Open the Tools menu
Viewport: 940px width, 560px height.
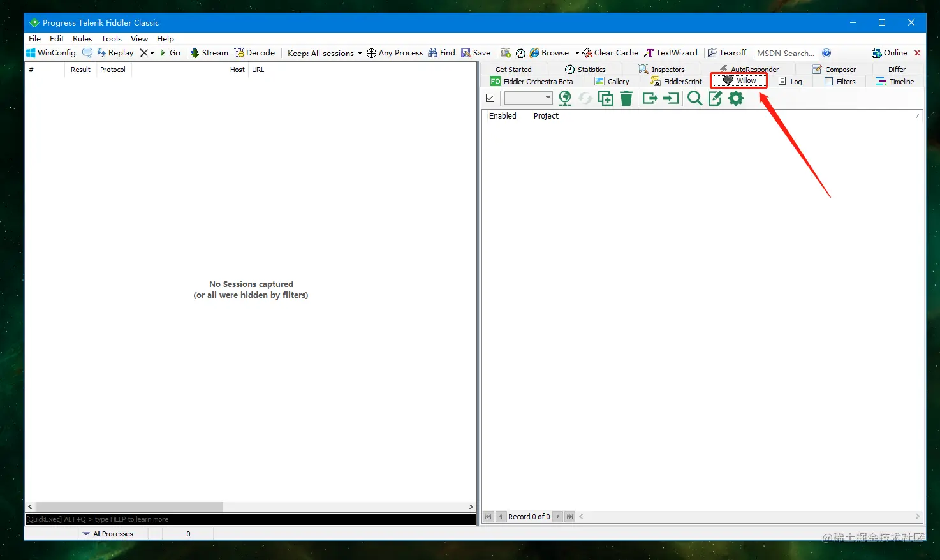tap(111, 38)
